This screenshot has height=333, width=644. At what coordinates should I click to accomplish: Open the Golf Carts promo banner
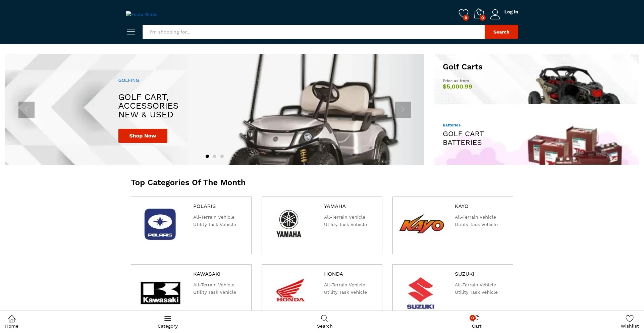click(537, 79)
